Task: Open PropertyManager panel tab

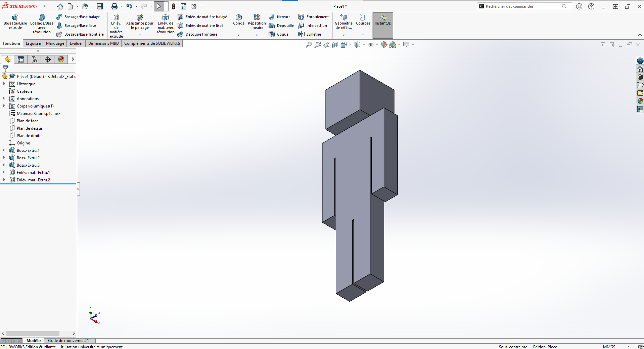Action: [x=21, y=59]
